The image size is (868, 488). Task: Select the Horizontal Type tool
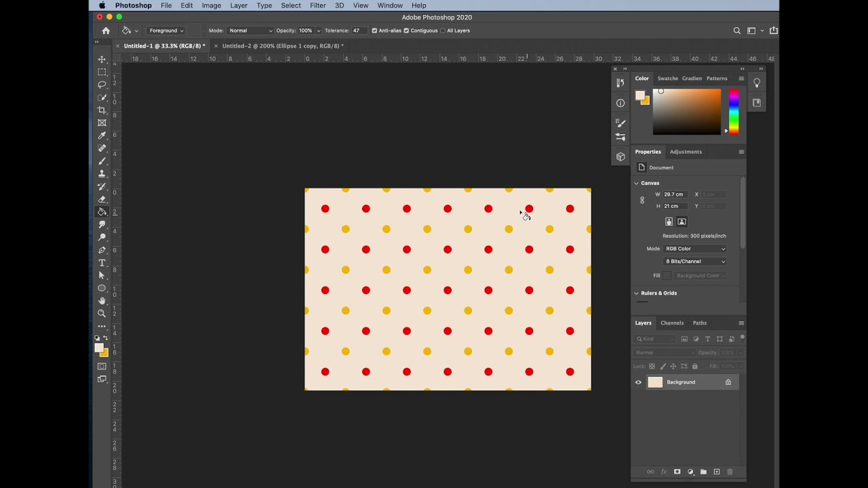102,262
